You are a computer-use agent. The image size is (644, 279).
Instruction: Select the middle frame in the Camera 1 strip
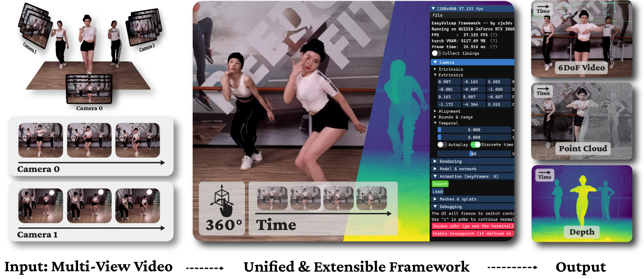89,206
